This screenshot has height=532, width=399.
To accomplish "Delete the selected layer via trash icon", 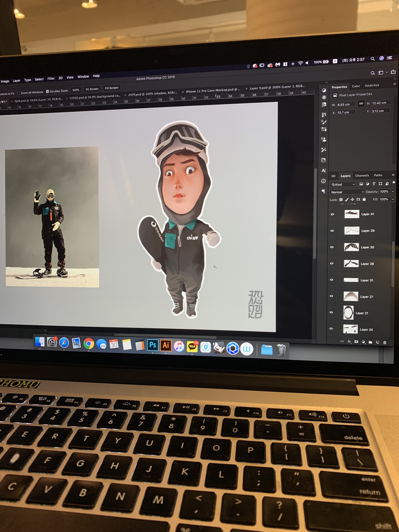I will pos(385,342).
